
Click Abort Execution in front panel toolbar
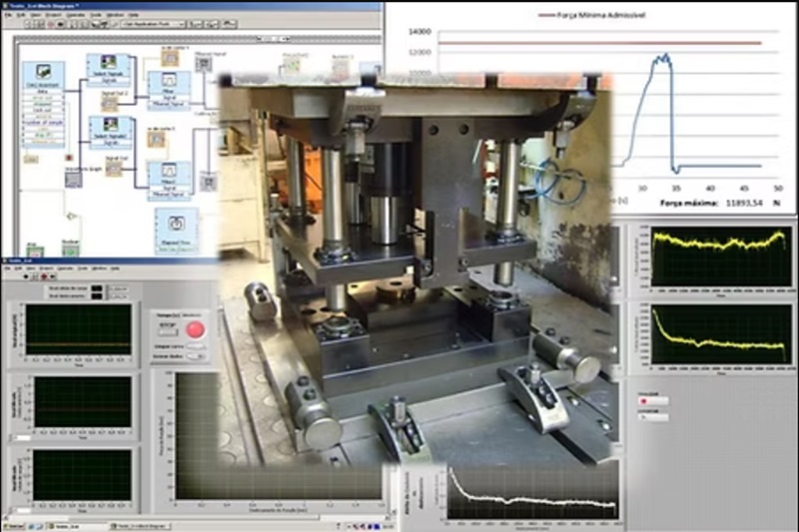click(x=44, y=276)
